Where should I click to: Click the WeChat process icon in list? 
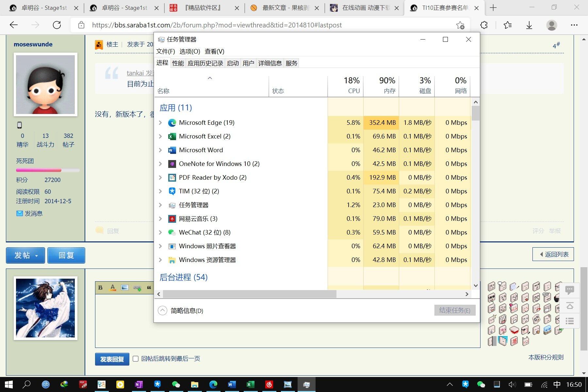(x=172, y=233)
